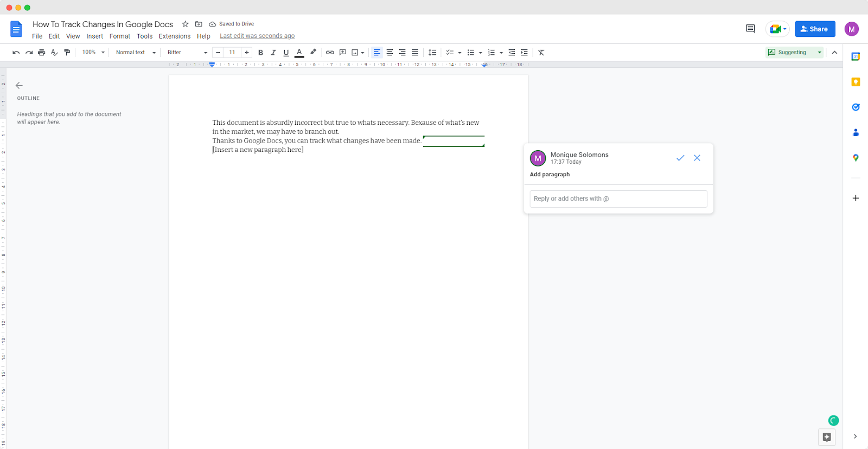This screenshot has width=868, height=449.
Task: Insert a link from the toolbar
Action: [x=330, y=53]
